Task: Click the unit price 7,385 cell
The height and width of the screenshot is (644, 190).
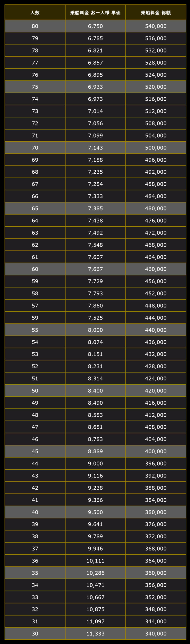Action: [x=95, y=208]
